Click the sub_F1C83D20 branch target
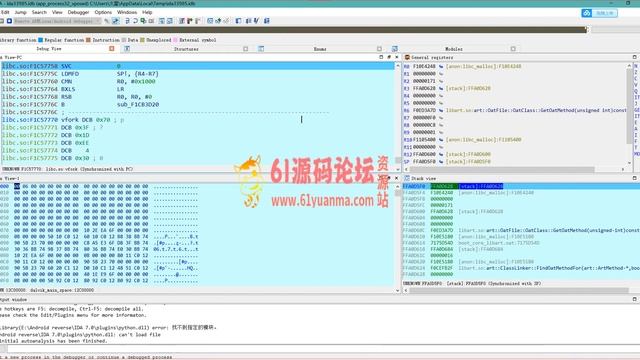 coord(138,104)
